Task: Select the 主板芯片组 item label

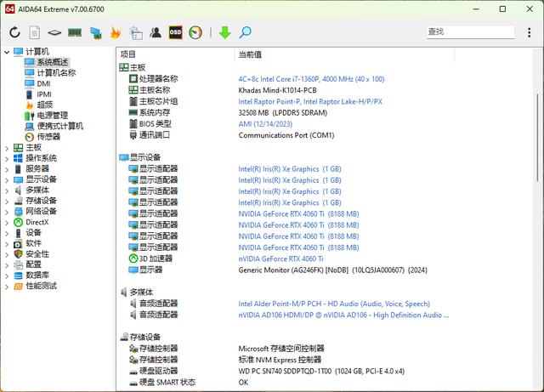Action: (158, 102)
